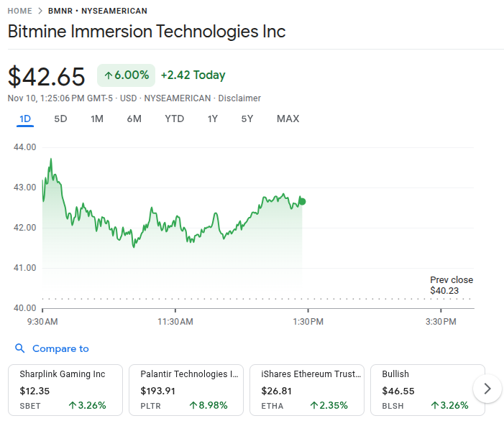Select the 6M time range
This screenshot has height=431, width=504.
(134, 119)
